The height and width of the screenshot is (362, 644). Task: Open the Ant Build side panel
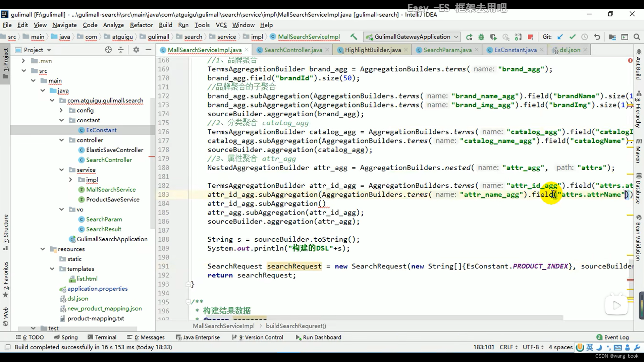pyautogui.click(x=638, y=64)
